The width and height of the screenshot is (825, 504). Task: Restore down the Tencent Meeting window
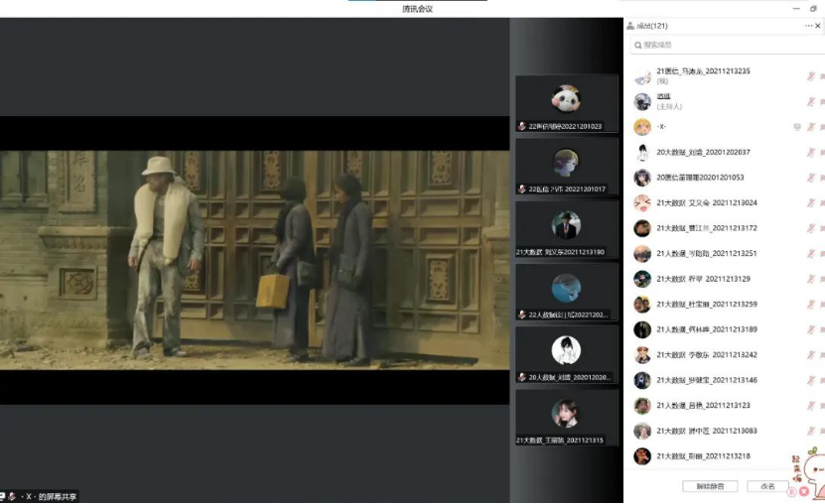[813, 8]
